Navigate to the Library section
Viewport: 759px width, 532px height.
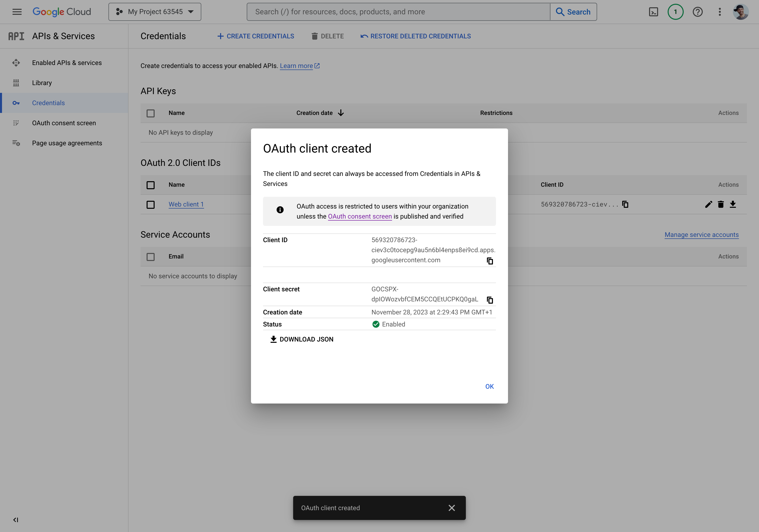tap(42, 83)
